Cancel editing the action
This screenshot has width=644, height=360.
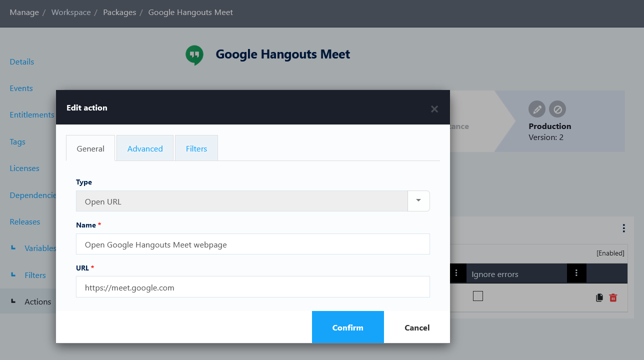[x=417, y=327]
